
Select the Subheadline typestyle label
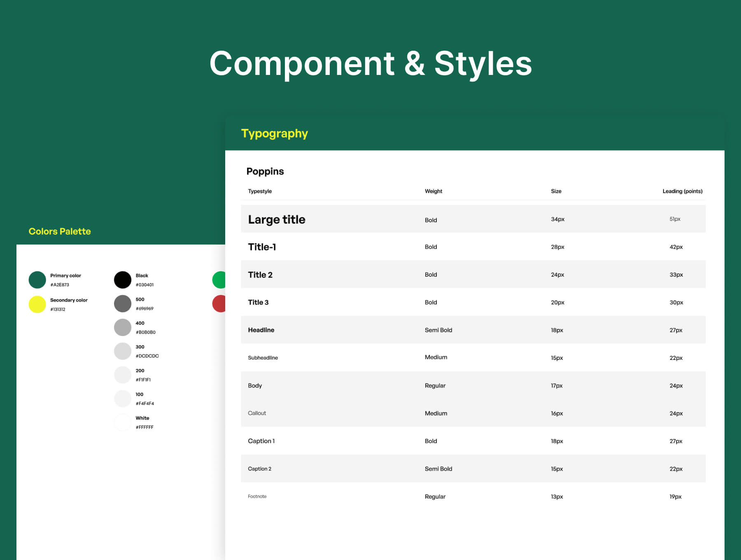[x=263, y=358]
